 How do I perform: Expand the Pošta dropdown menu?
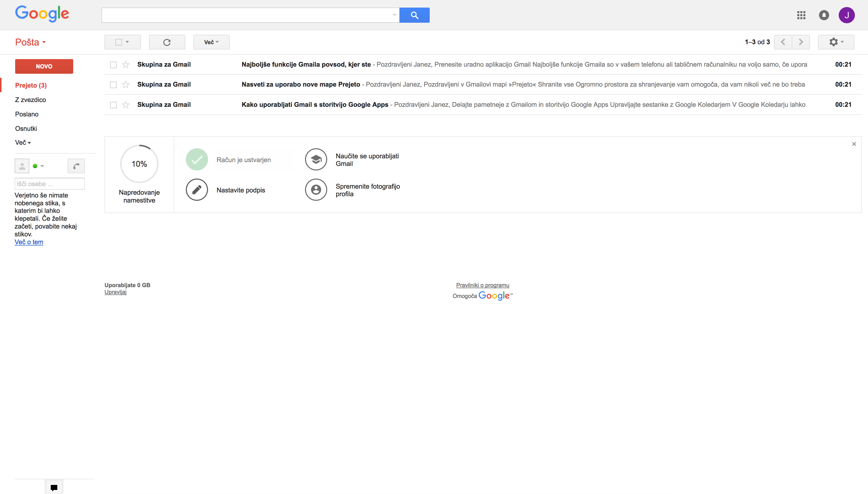[30, 42]
